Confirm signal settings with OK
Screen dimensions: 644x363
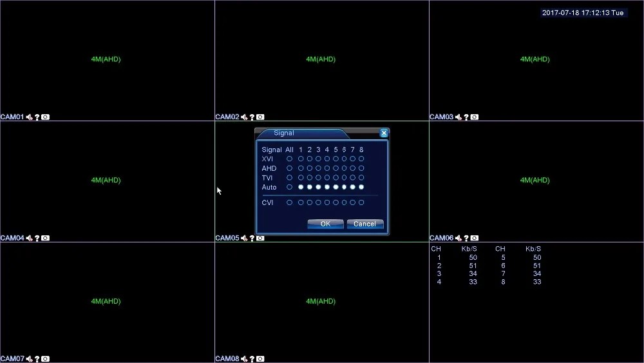[326, 224]
